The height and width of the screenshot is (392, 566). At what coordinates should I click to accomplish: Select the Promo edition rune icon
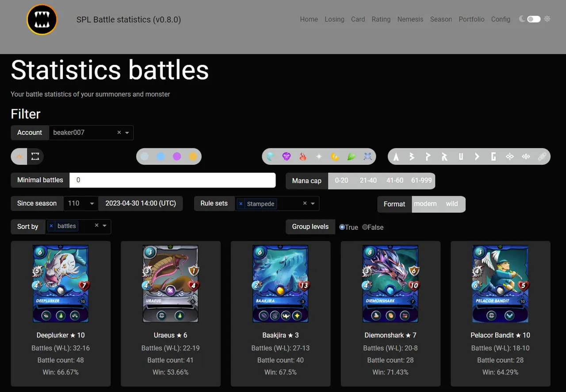pos(428,156)
